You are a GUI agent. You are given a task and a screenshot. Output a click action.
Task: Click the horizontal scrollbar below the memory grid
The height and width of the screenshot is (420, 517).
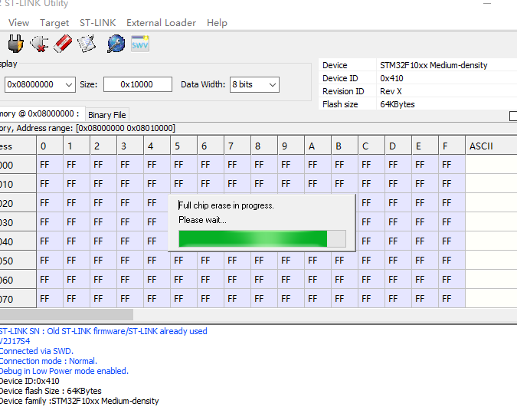(x=67, y=315)
